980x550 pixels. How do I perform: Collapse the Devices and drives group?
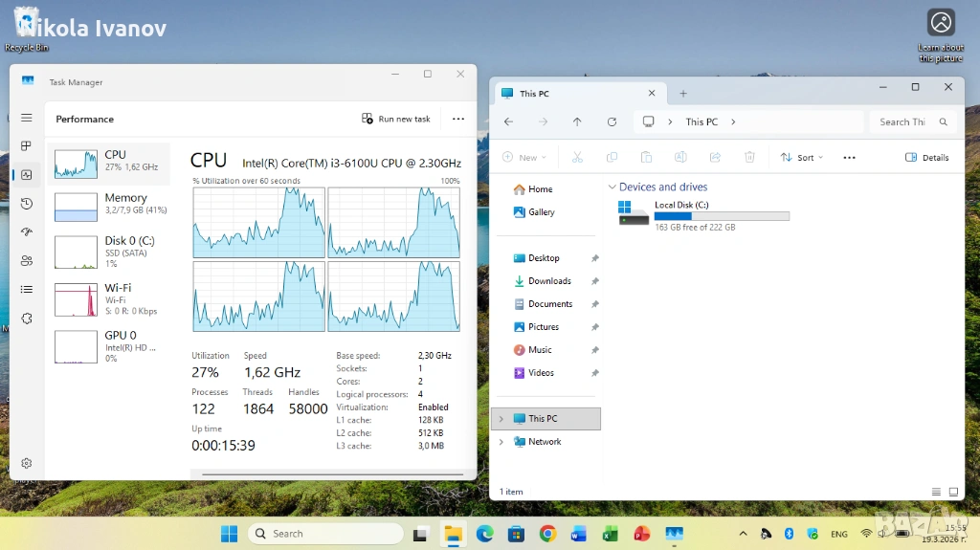[x=612, y=187]
